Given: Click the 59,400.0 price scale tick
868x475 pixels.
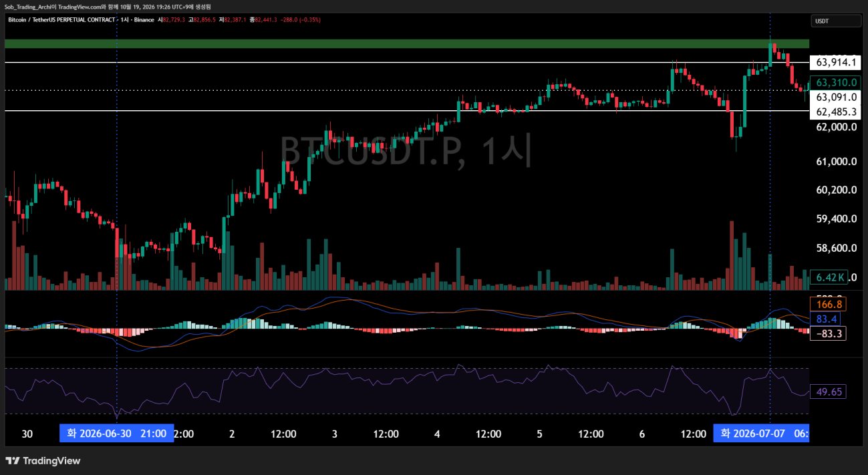Looking at the screenshot, I should click(x=836, y=218).
